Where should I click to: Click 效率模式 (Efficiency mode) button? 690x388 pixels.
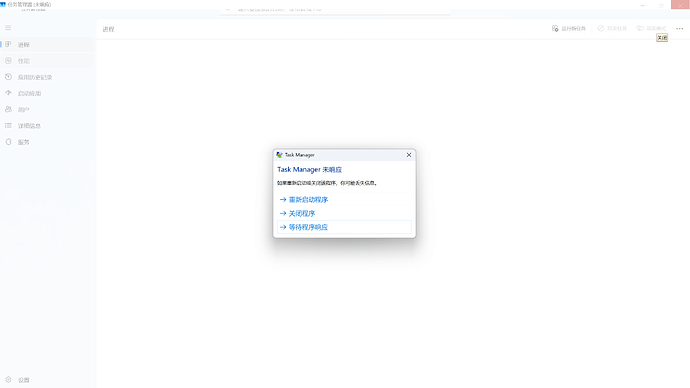tap(651, 29)
